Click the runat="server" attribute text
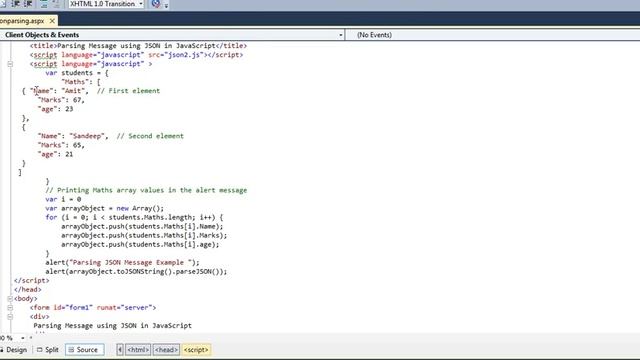The width and height of the screenshot is (640, 360). pos(124,308)
